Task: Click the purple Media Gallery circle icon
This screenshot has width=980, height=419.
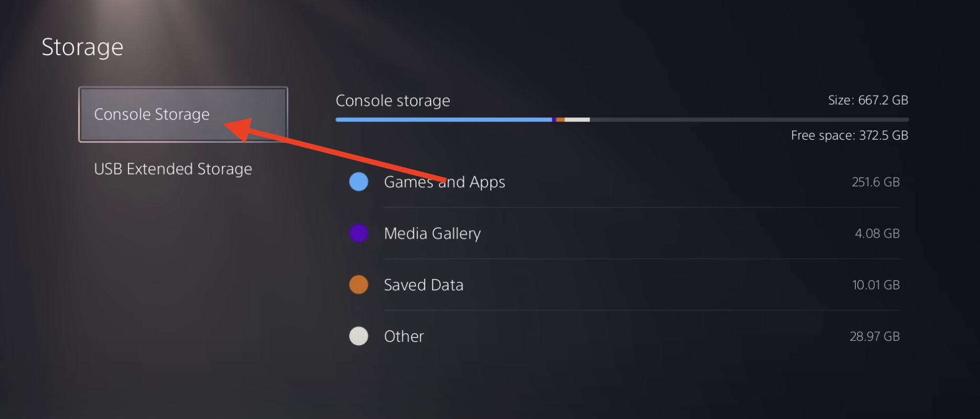Action: [x=358, y=233]
